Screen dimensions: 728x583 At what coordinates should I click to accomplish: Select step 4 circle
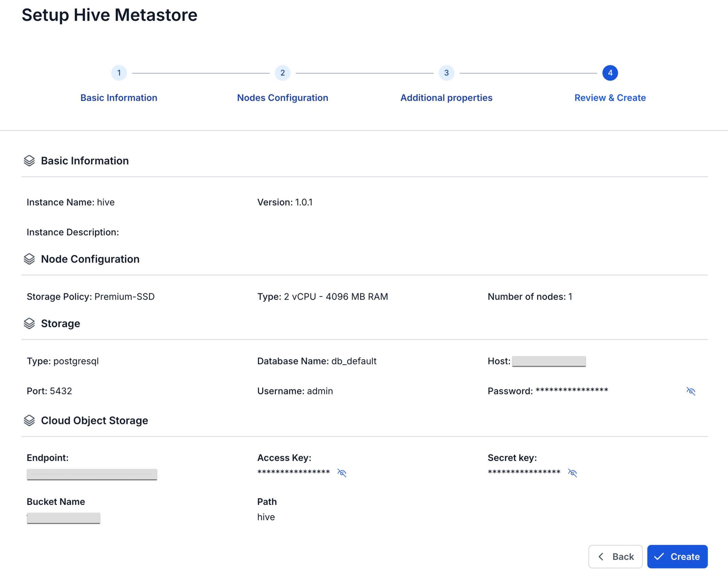tap(610, 73)
